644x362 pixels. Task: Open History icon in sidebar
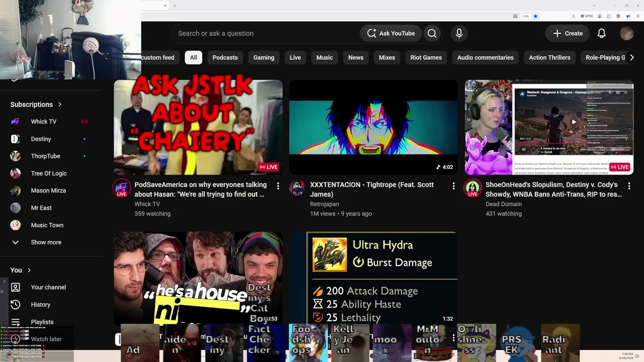click(16, 304)
